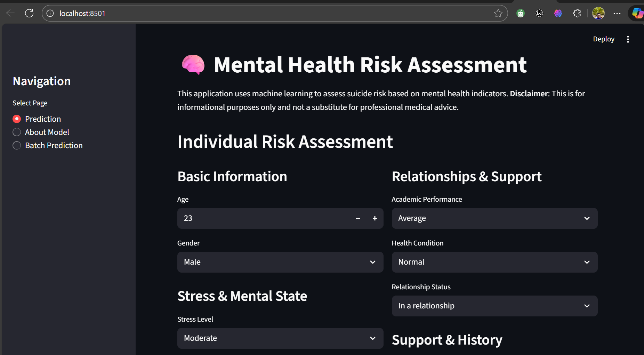The image size is (644, 355).
Task: Open the Health Condition dropdown
Action: 494,262
